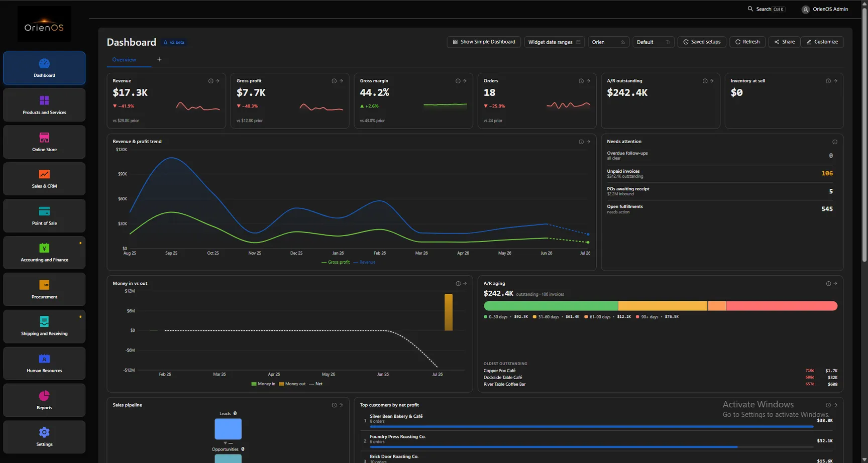Open A/R aging details arrow
Screen dimensions: 868x463
coord(835,284)
